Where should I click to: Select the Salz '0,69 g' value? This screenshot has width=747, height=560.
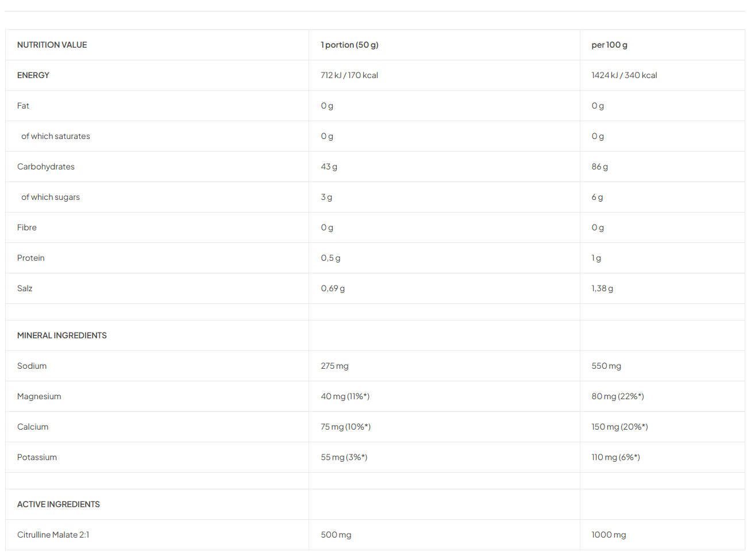click(333, 288)
